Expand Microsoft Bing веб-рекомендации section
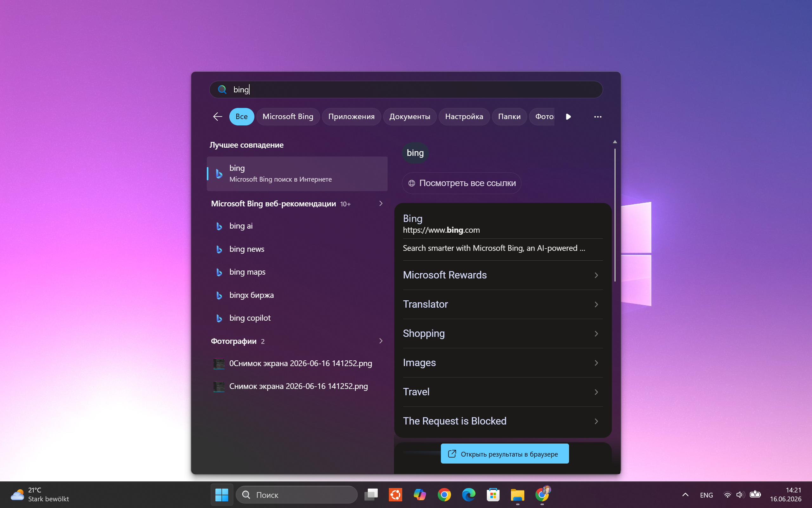 pos(381,204)
